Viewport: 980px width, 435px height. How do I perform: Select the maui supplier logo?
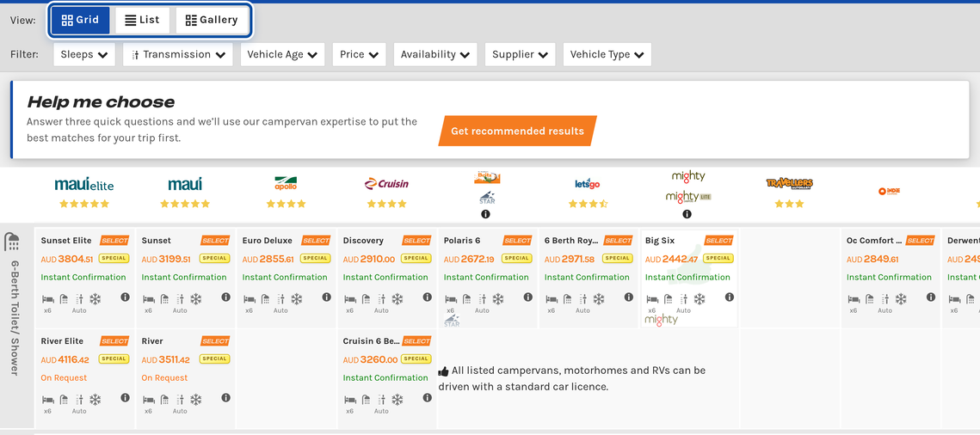(185, 184)
